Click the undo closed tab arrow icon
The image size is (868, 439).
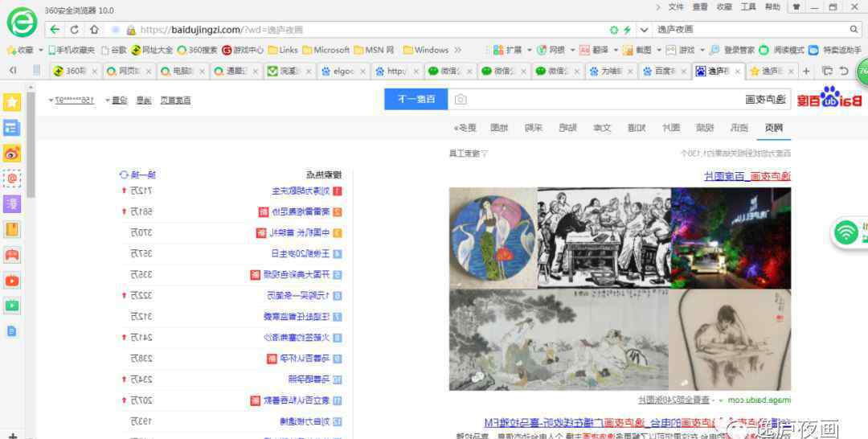[x=844, y=71]
